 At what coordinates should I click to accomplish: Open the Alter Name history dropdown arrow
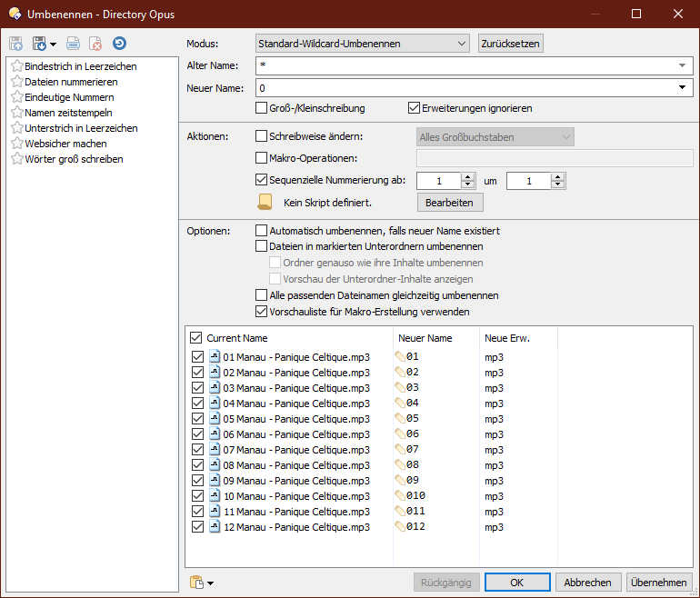[x=682, y=65]
